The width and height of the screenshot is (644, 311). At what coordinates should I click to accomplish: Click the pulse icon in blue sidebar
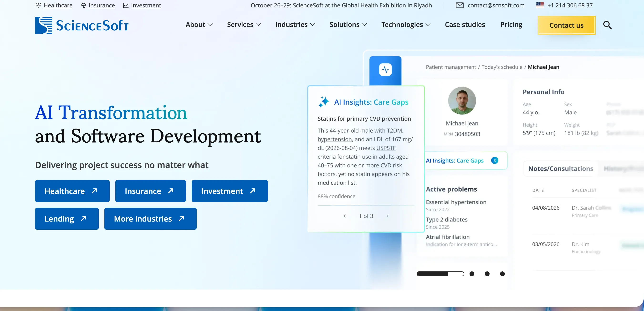tap(385, 70)
